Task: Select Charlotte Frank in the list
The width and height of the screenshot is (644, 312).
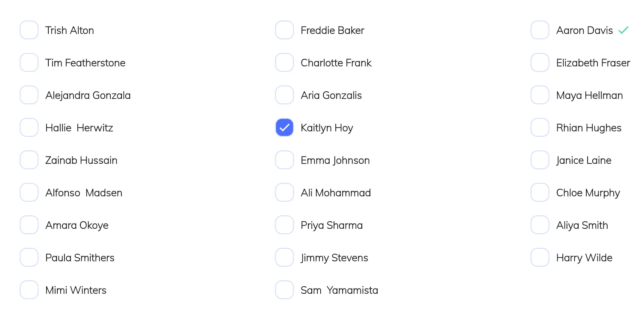Action: pos(284,63)
